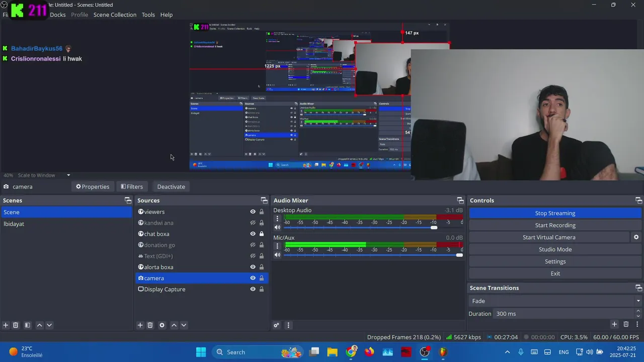
Task: Hide the camera source eye icon
Action: click(x=253, y=278)
